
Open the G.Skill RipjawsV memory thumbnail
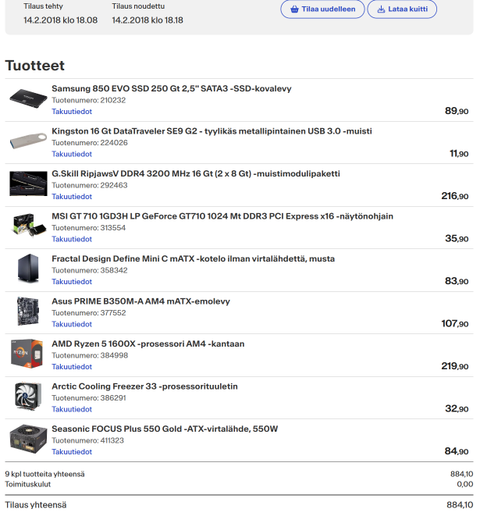[28, 184]
